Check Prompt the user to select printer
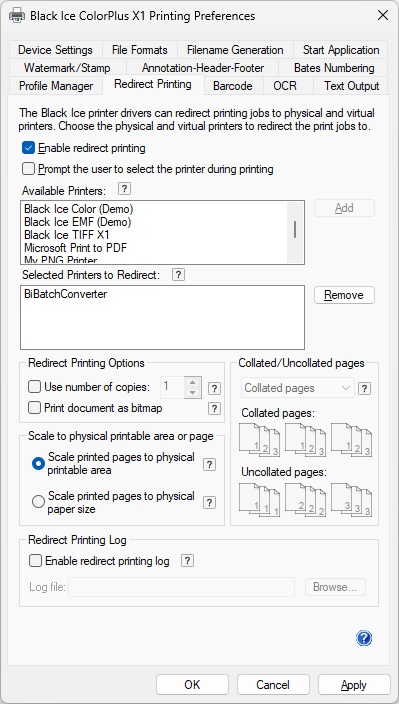Viewport: 399px width, 704px height. pyautogui.click(x=28, y=169)
